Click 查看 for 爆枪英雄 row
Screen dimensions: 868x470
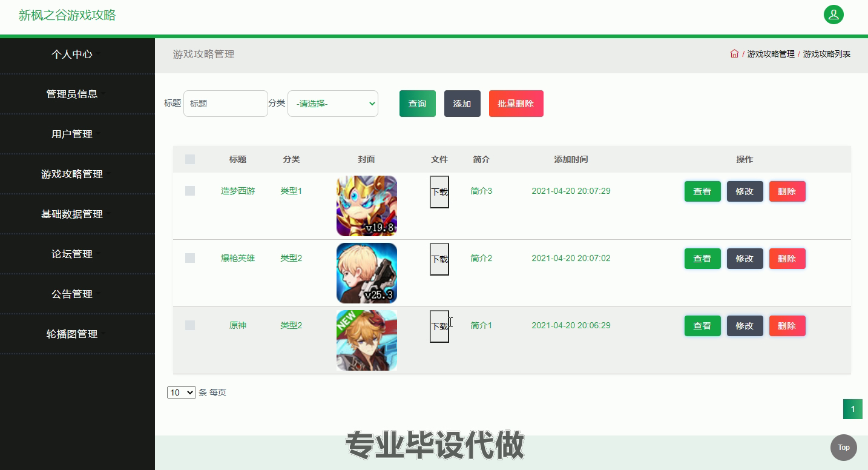click(x=703, y=259)
